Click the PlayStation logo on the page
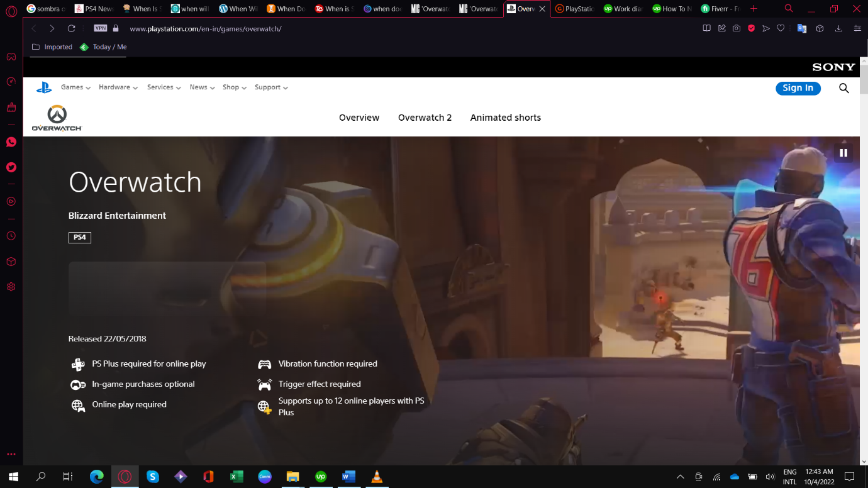 [x=44, y=88]
